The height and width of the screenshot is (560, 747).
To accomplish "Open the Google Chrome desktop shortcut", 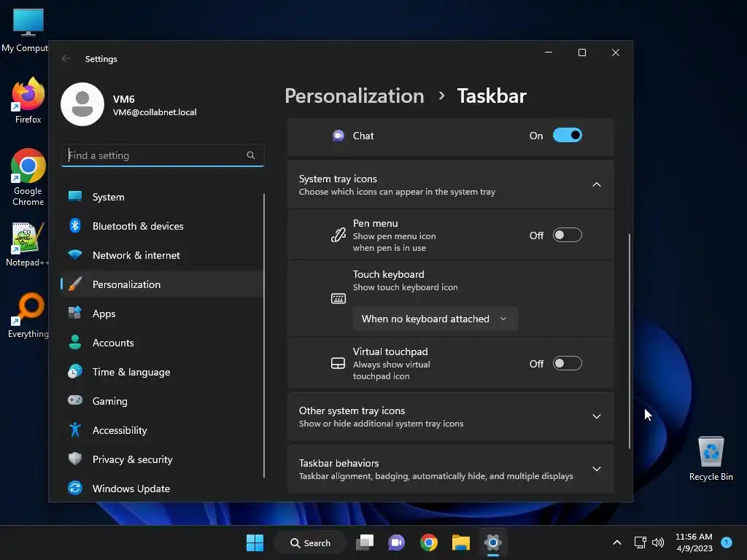I will [28, 177].
